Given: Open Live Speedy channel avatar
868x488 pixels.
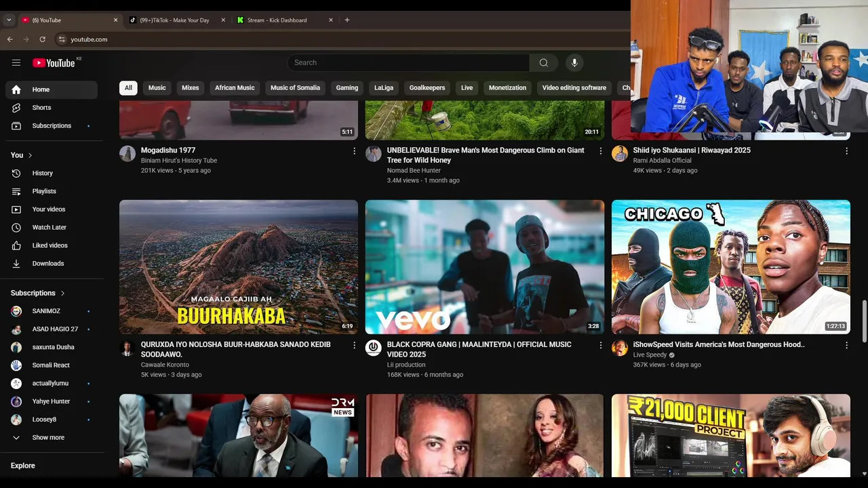Looking at the screenshot, I should click(x=620, y=348).
